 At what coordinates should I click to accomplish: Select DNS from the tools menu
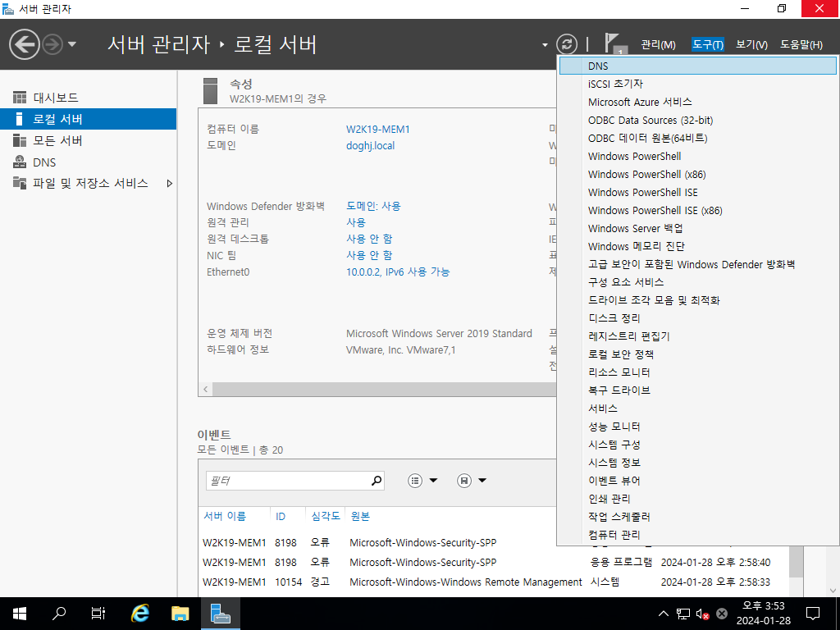pyautogui.click(x=697, y=66)
